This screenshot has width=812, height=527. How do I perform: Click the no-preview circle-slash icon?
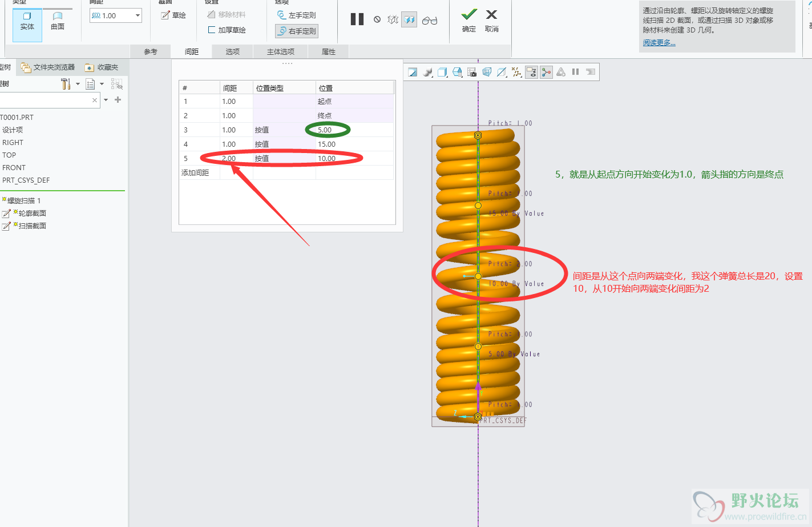(x=377, y=19)
